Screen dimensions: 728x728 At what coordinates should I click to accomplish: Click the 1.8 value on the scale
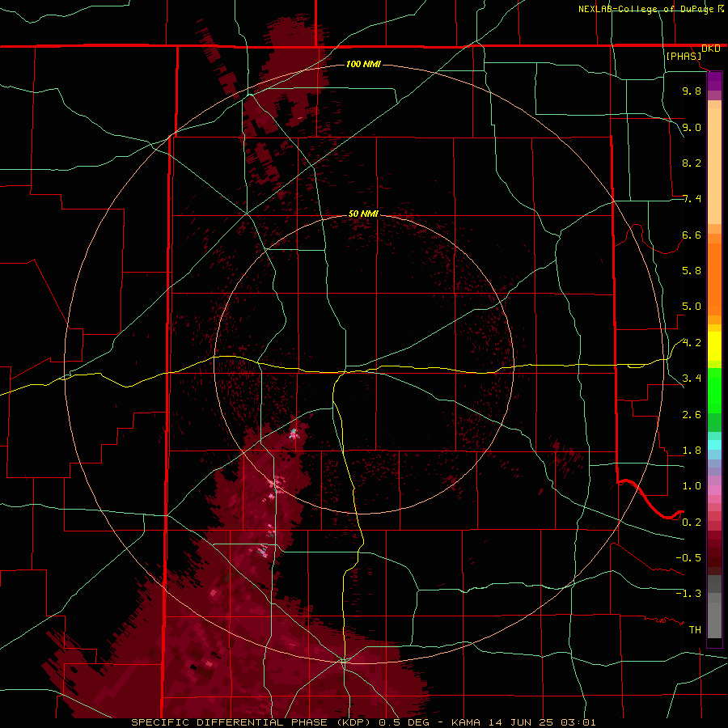click(x=692, y=451)
